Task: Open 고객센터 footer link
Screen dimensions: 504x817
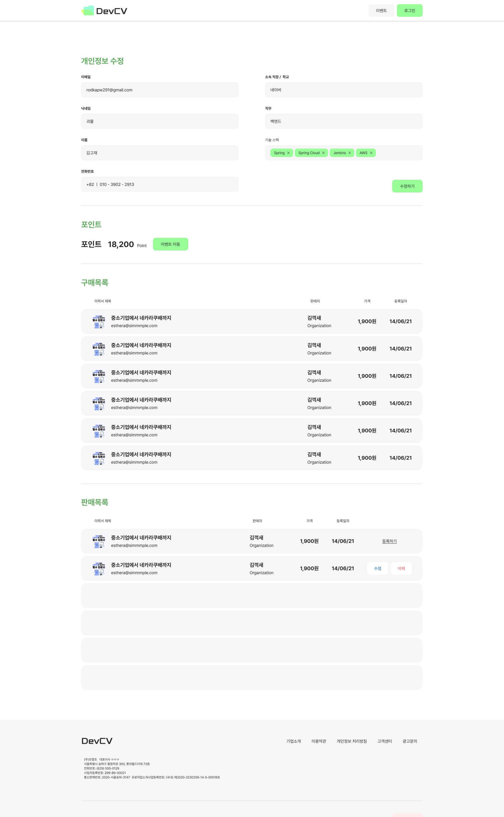Action: click(x=384, y=741)
